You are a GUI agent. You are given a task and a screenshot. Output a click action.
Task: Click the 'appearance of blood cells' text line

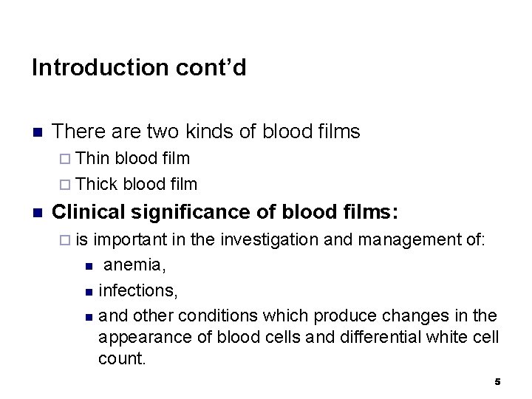pos(299,338)
